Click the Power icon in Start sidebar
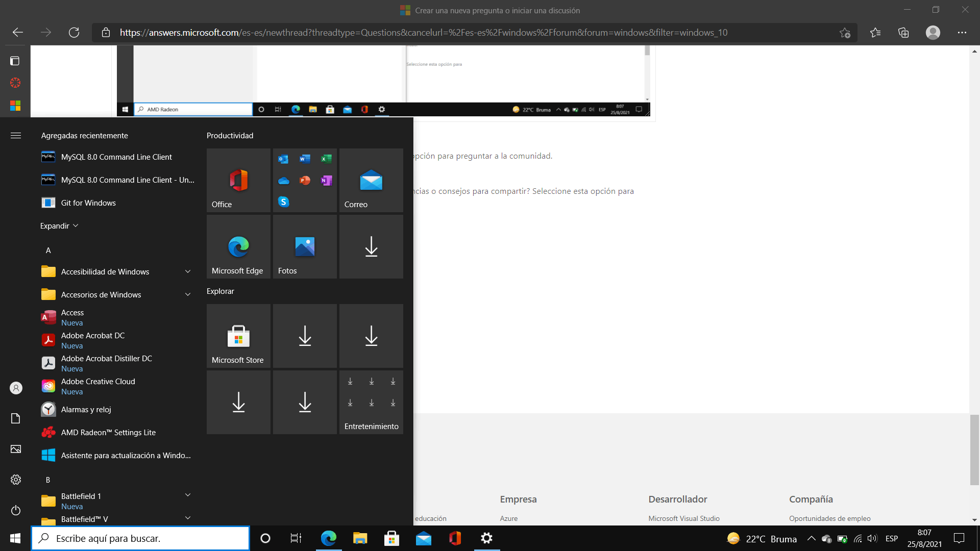The width and height of the screenshot is (980, 551). (x=16, y=510)
